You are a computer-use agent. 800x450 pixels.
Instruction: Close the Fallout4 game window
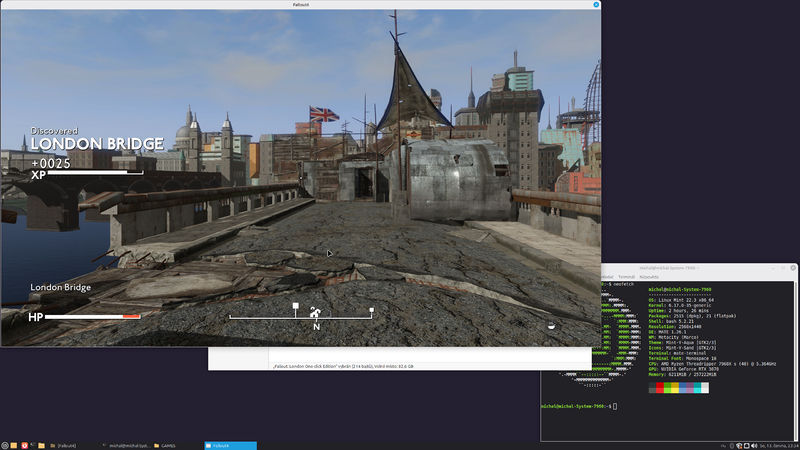(x=596, y=4)
